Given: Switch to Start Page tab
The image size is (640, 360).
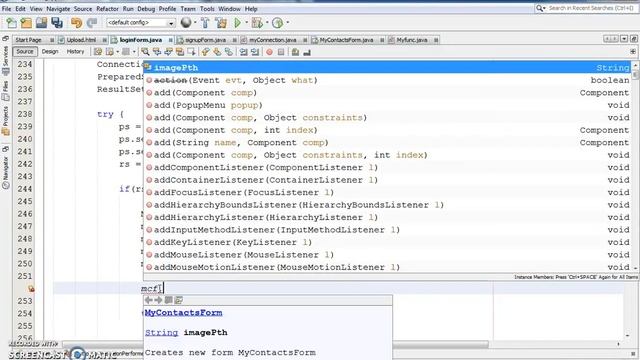Looking at the screenshot, I should point(28,40).
